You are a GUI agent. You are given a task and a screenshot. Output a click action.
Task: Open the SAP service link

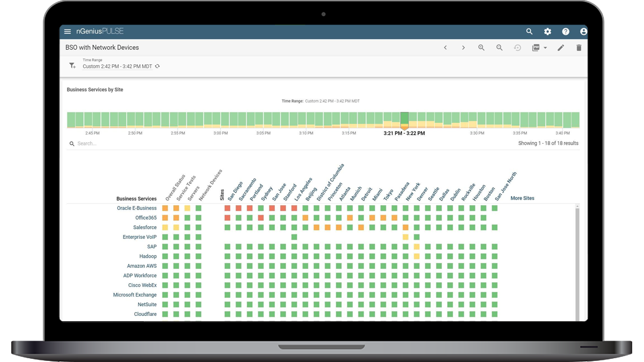(x=152, y=247)
